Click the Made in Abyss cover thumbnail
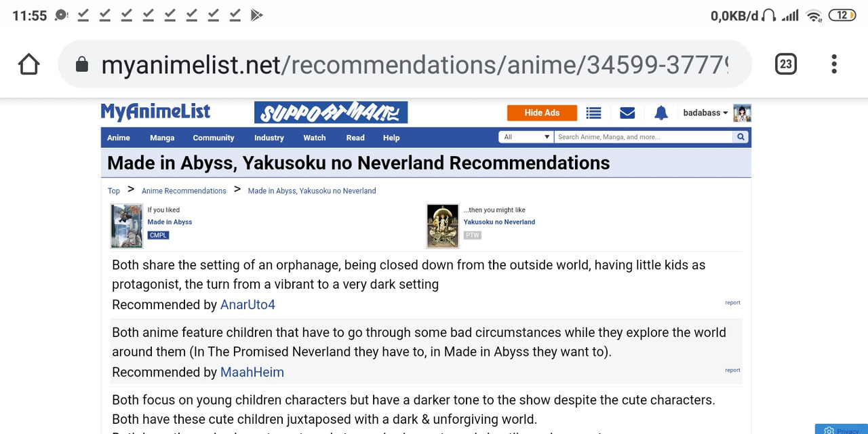This screenshot has height=434, width=868. [126, 226]
